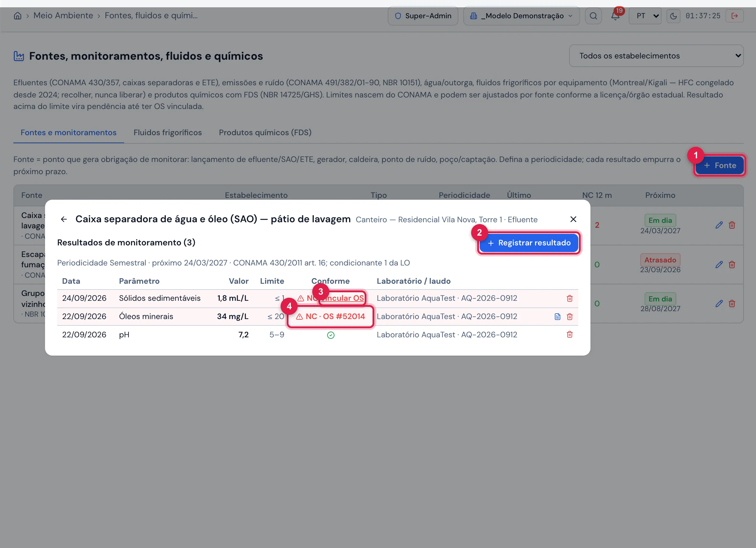Click the 34 mg/L value cell
The width and height of the screenshot is (756, 548).
(233, 317)
